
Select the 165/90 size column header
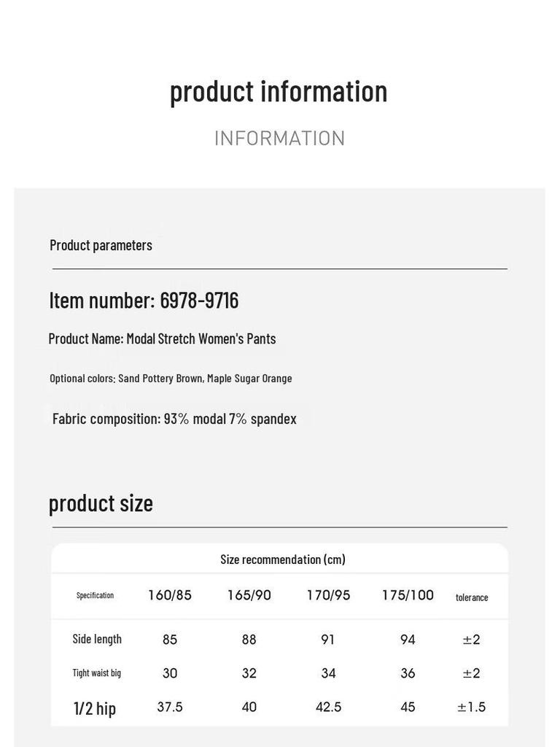pyautogui.click(x=249, y=595)
